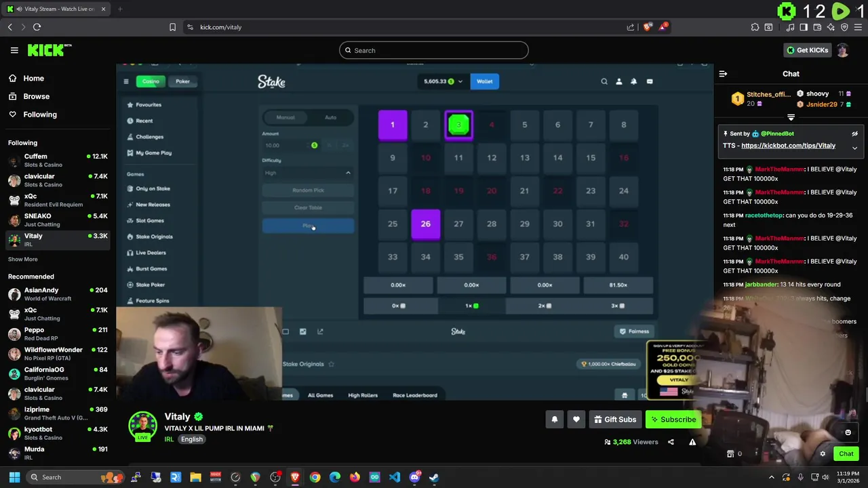Image resolution: width=868 pixels, height=488 pixels.
Task: Expand the gift leaderboard arrow
Action: coord(791,117)
